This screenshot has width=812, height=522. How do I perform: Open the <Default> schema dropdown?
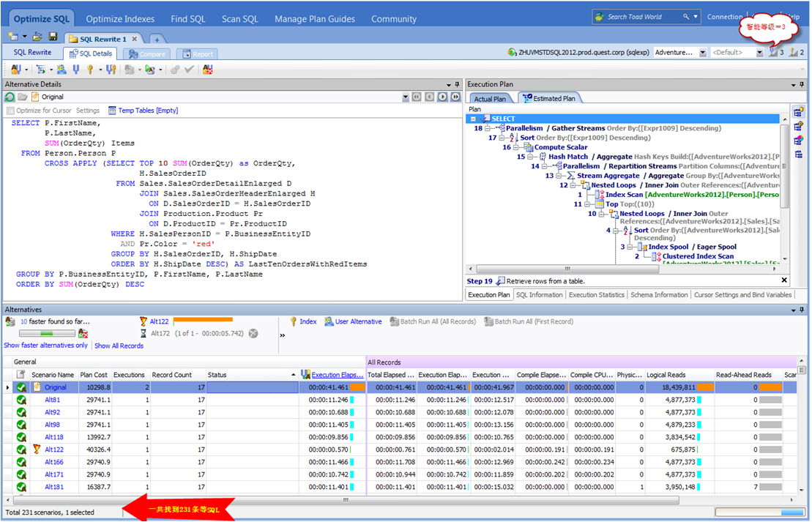760,52
